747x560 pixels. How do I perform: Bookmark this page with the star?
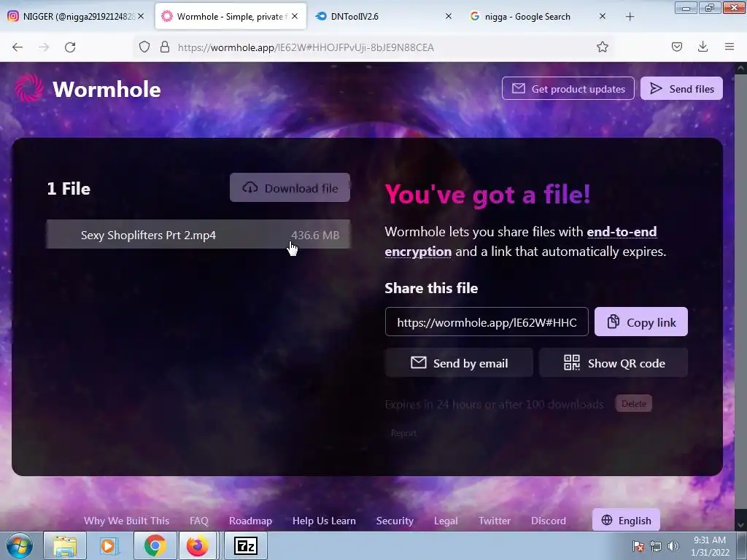pos(602,47)
